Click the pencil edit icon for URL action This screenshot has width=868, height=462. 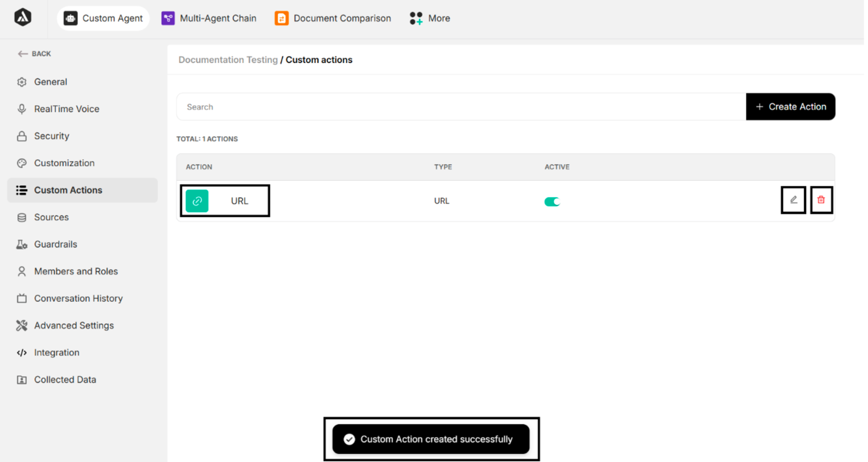(794, 200)
